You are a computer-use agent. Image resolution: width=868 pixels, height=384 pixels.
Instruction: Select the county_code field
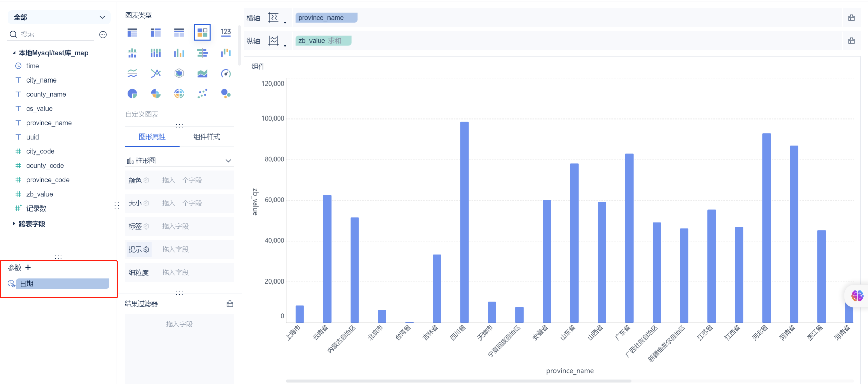[45, 166]
